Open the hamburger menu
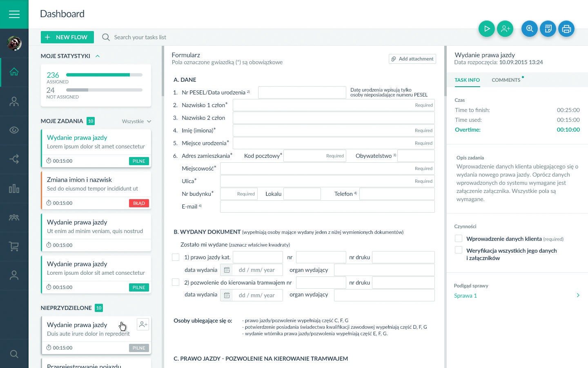 pyautogui.click(x=14, y=14)
